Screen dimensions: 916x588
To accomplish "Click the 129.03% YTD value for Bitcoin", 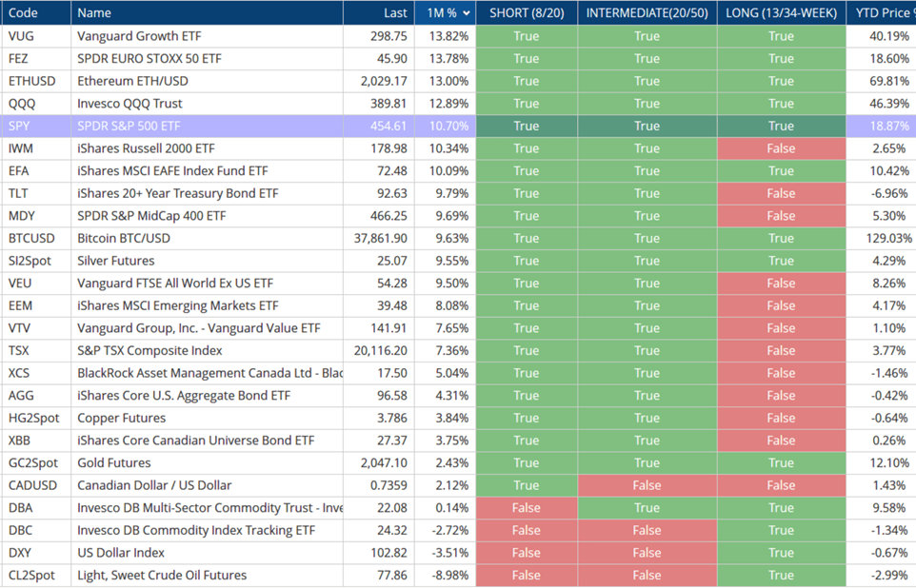I will coord(890,238).
